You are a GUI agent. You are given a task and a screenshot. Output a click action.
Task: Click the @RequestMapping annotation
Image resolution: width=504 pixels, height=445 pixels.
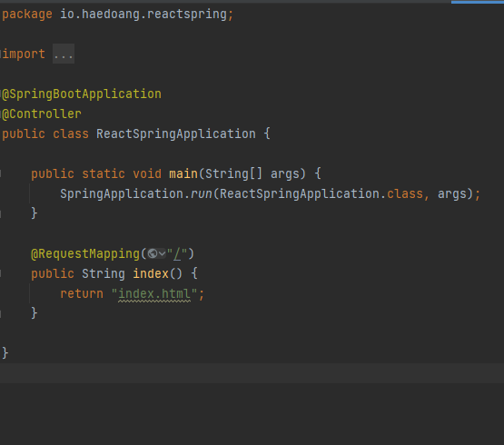[x=85, y=254]
